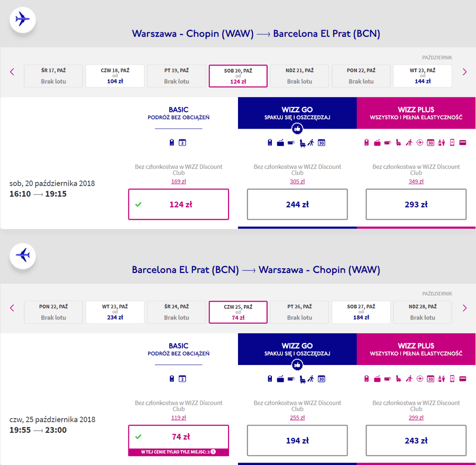Click the outbound WIZZ GO seat selection icon
476x465 pixels.
(303, 143)
